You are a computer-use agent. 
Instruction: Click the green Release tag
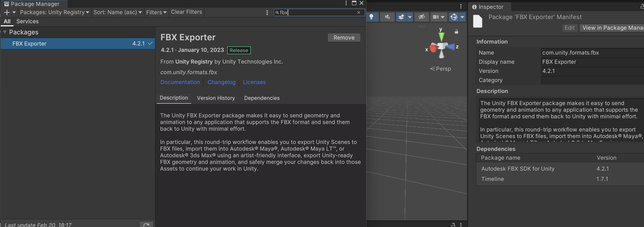(x=239, y=50)
